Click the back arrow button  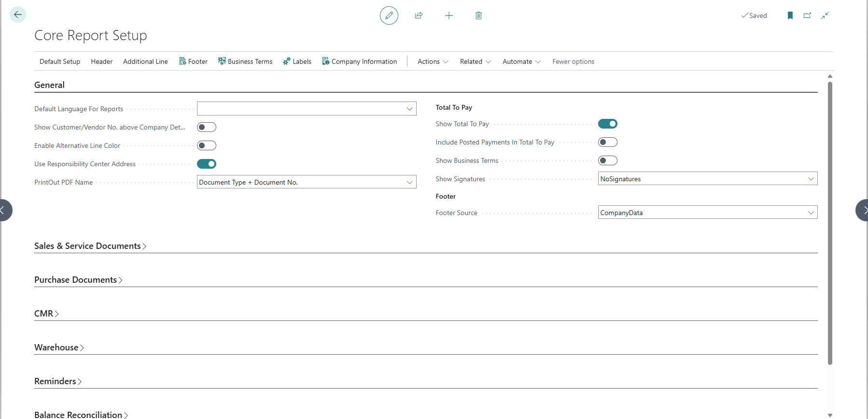pyautogui.click(x=18, y=14)
